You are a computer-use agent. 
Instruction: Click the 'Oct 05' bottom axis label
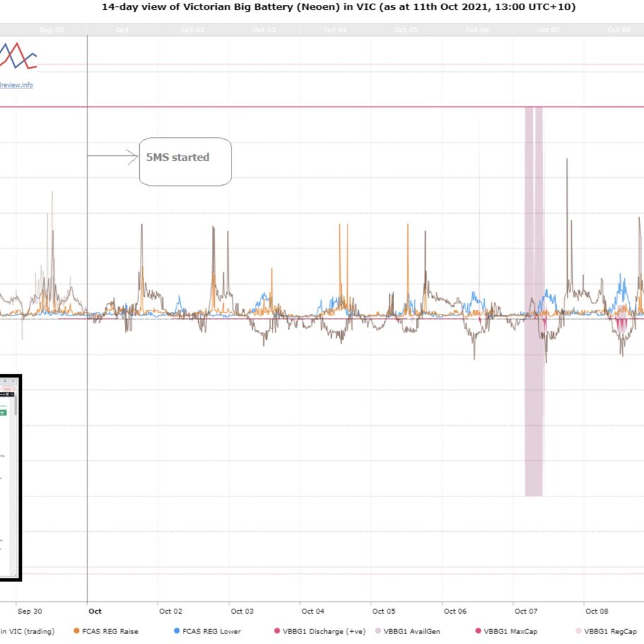click(x=383, y=611)
